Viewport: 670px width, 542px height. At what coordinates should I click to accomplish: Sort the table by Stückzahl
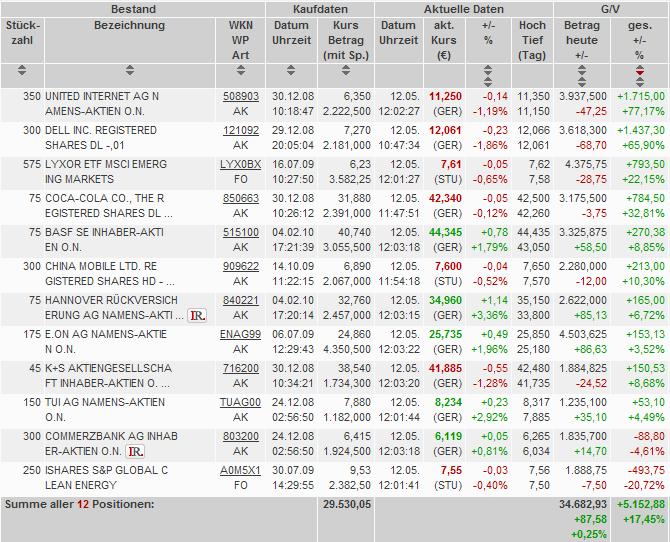pyautogui.click(x=22, y=71)
